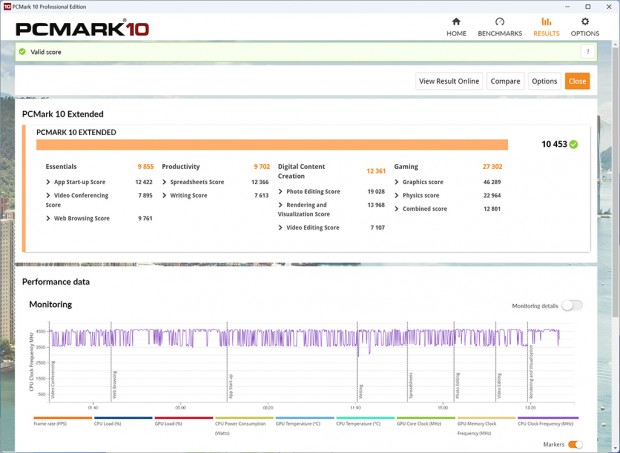Click the App Start-up marker in chart
Image resolution: width=620 pixels, height=453 pixels.
click(x=231, y=386)
